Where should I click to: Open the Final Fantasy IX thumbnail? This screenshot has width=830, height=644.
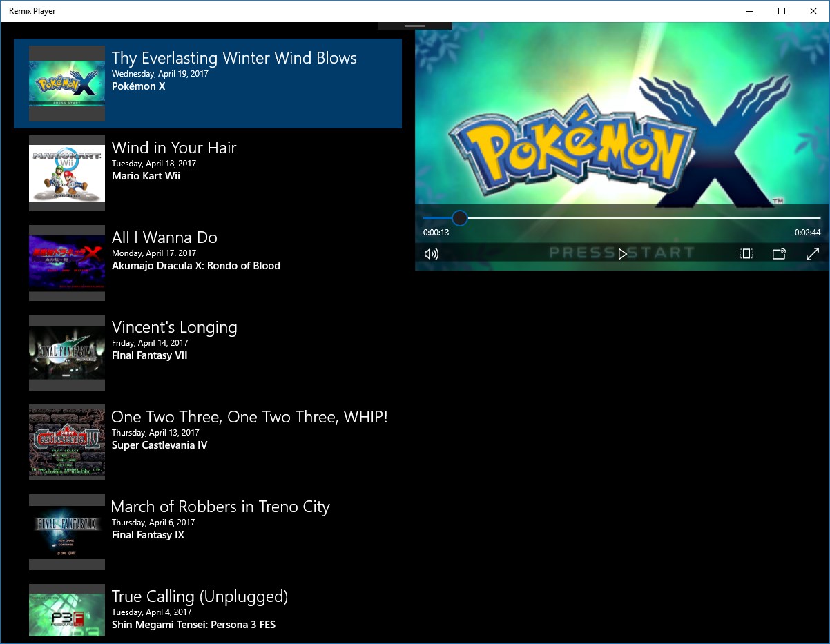[67, 532]
